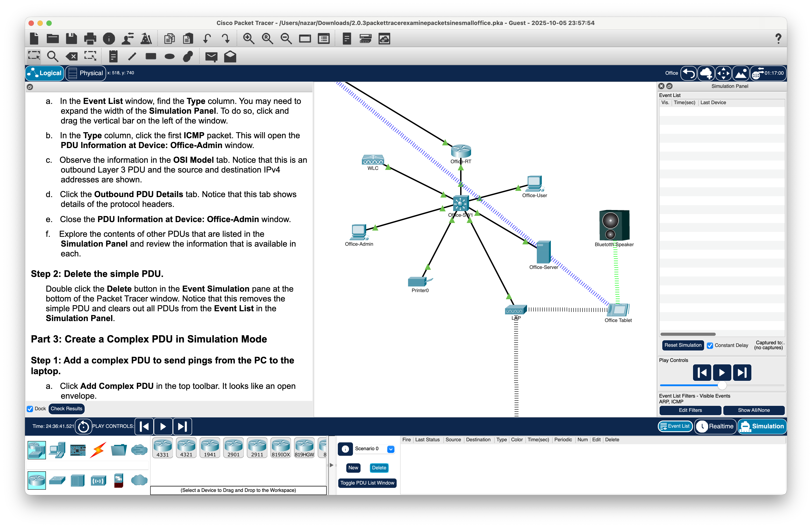
Task: Select the Draw Line tool
Action: click(132, 56)
